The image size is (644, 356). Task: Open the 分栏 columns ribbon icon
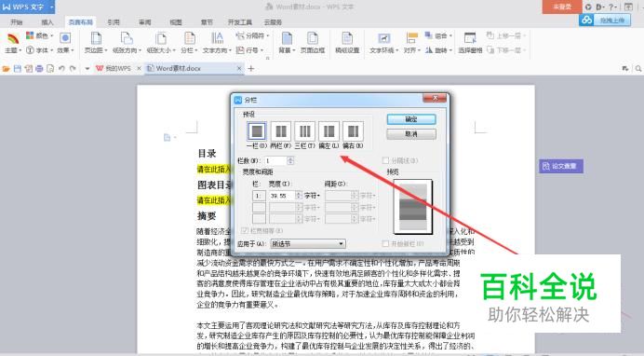(189, 38)
